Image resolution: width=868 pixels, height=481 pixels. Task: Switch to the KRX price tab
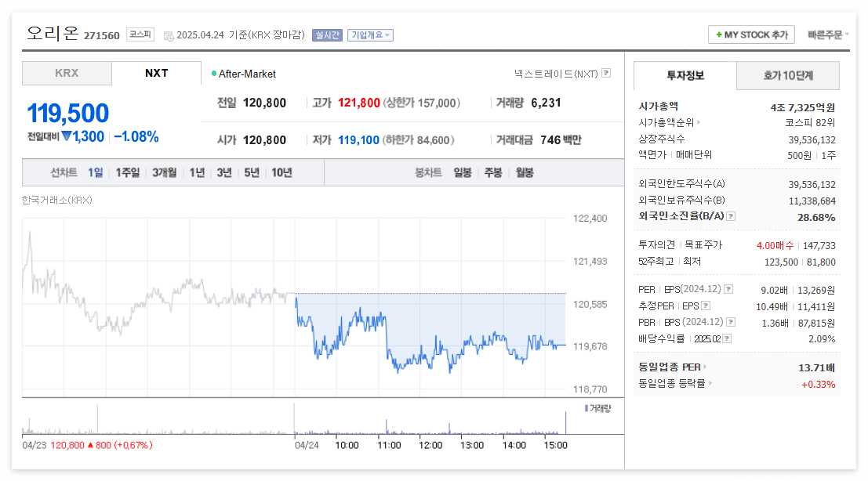point(67,73)
